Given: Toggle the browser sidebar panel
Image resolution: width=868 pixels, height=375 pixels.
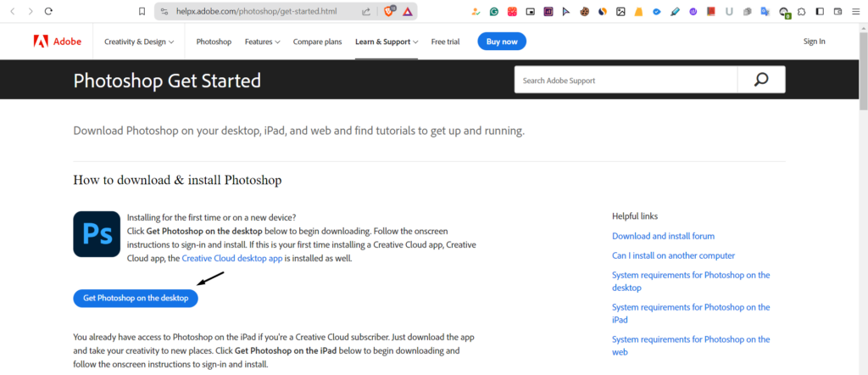Looking at the screenshot, I should pos(820,12).
